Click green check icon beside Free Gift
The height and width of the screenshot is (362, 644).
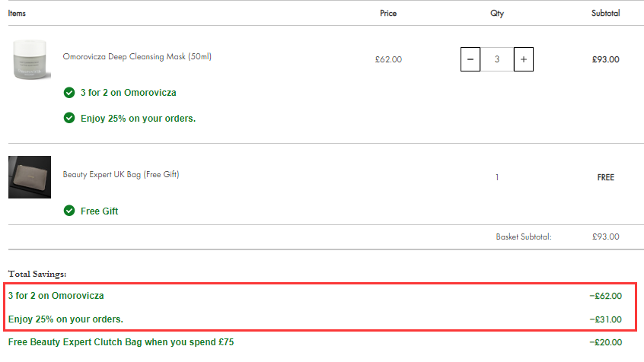click(x=69, y=211)
